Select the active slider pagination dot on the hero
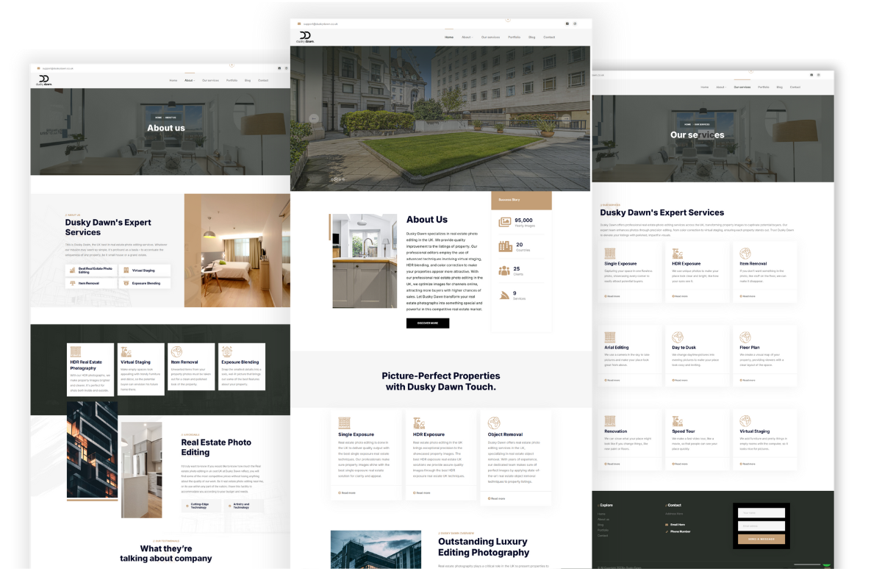The width and height of the screenshot is (882, 588). (x=337, y=179)
